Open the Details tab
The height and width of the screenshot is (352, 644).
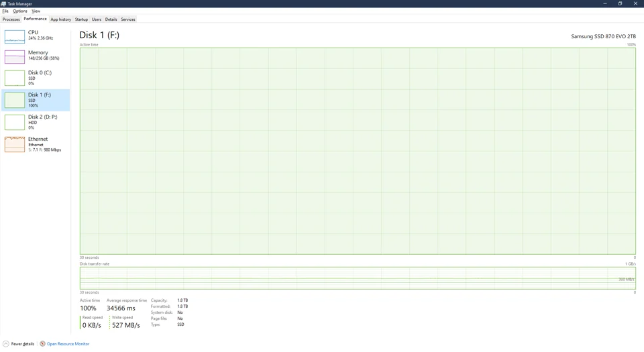pos(111,19)
